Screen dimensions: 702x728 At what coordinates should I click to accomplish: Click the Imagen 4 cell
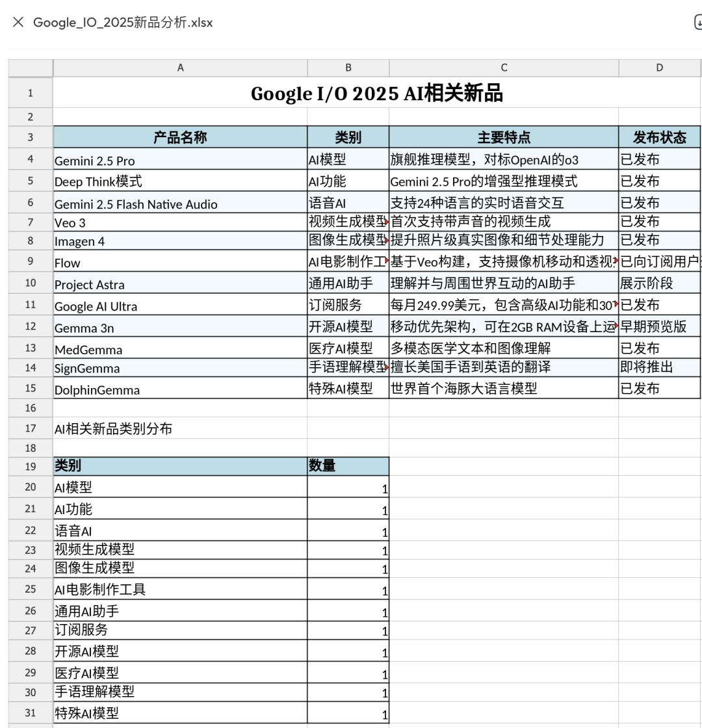coord(180,240)
